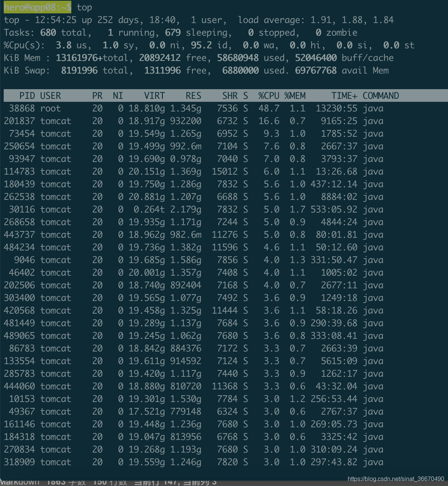This screenshot has height=486, width=448.
Task: Click the RES value 2.179g
Action: coord(186,209)
